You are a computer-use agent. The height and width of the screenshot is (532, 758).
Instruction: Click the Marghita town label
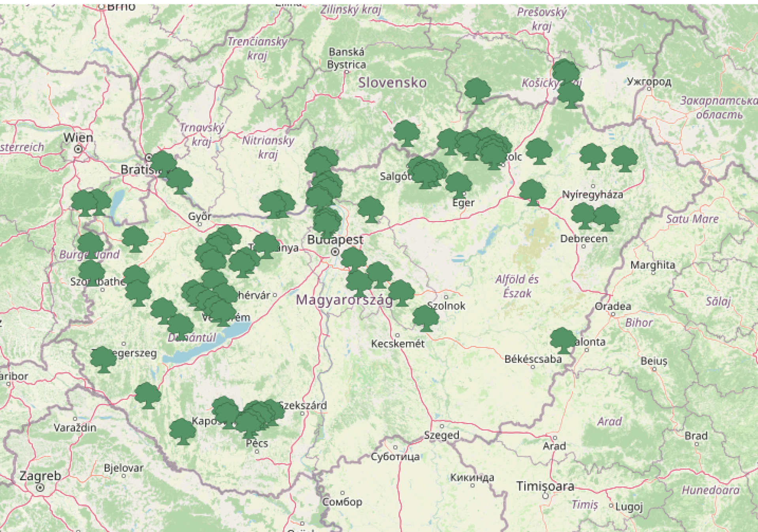pos(652,265)
